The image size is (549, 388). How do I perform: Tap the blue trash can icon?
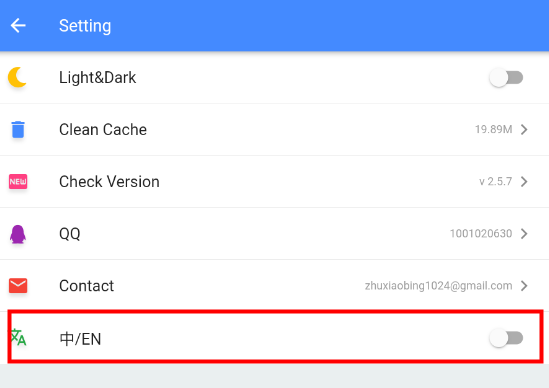18,129
